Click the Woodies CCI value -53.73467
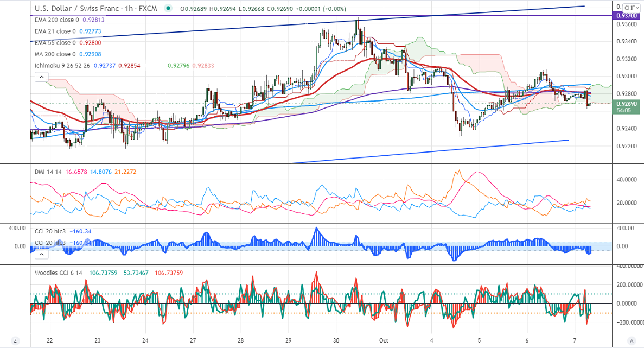 click(x=134, y=273)
